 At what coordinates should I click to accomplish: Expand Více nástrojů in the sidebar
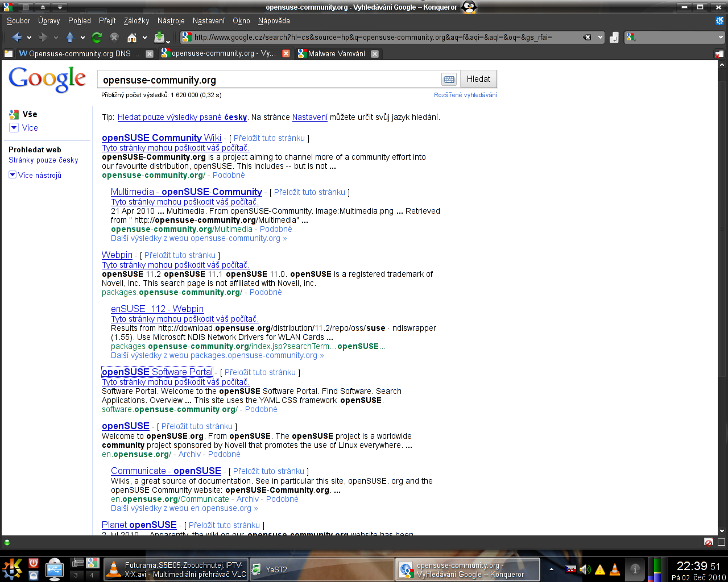coord(35,175)
